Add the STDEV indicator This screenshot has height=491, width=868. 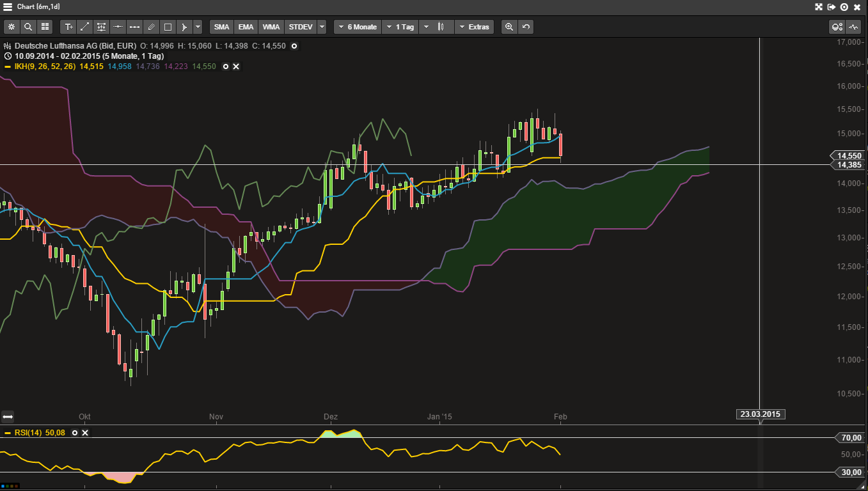301,27
